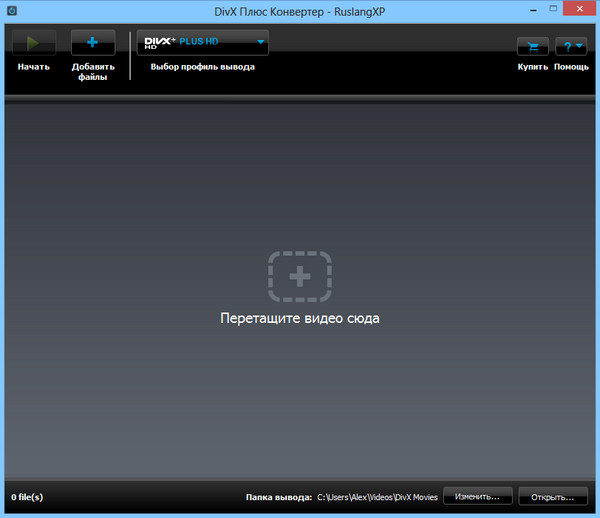Click the "Начать" label
Screen dimensions: 600x518
pos(33,67)
